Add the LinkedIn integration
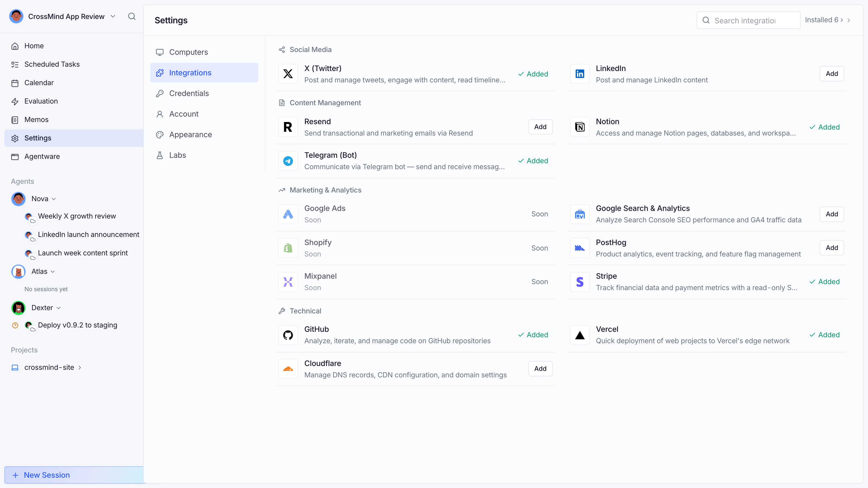 (832, 74)
